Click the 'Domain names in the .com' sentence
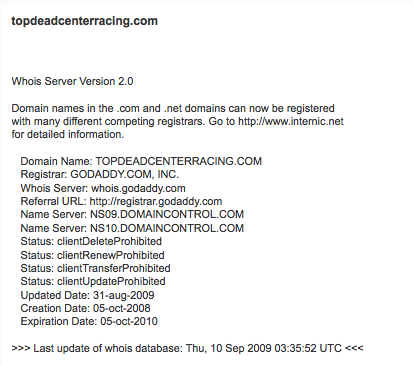The height and width of the screenshot is (366, 414). (173, 108)
